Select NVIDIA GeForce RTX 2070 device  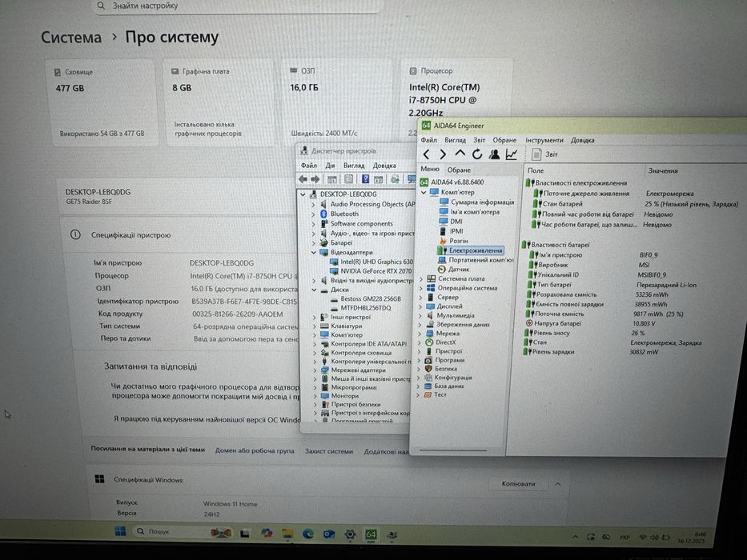click(371, 271)
